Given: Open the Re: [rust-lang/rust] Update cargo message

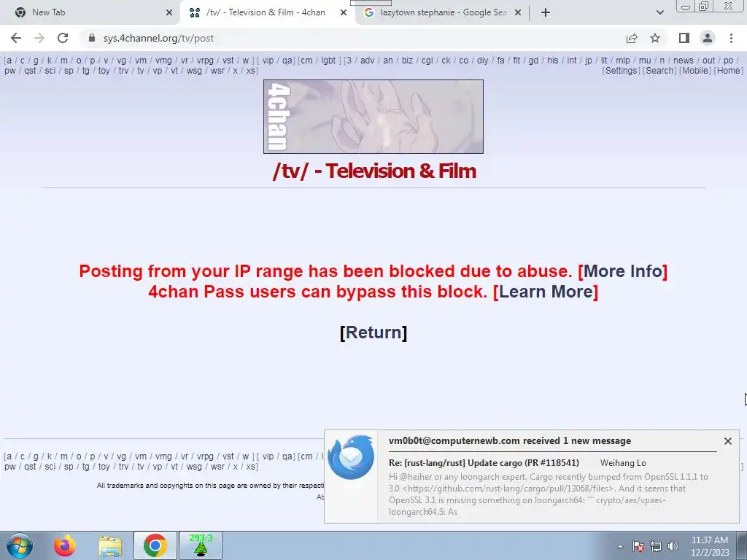Looking at the screenshot, I should coord(484,463).
